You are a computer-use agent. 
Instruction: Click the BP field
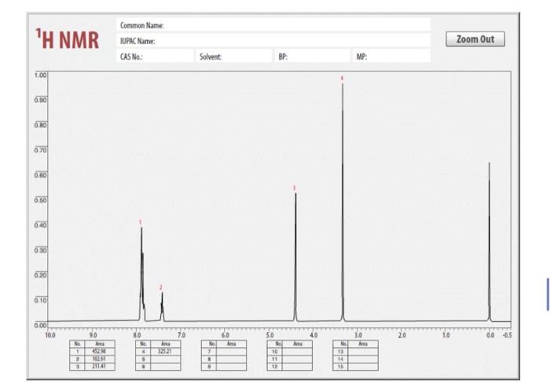point(312,56)
